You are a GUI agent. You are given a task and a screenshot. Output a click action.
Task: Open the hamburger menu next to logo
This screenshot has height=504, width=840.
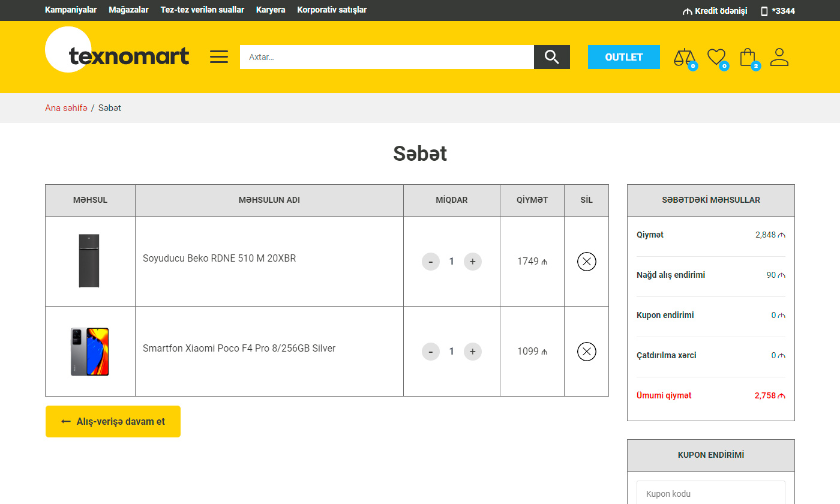coord(219,57)
